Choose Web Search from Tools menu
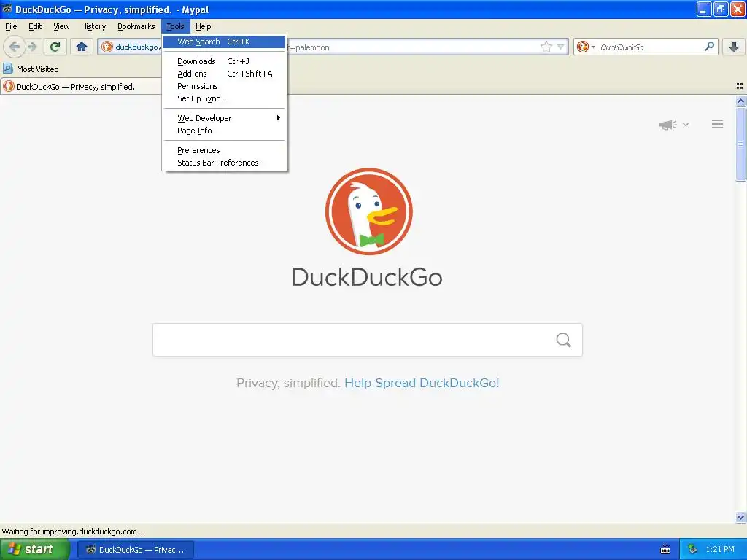 pos(225,42)
